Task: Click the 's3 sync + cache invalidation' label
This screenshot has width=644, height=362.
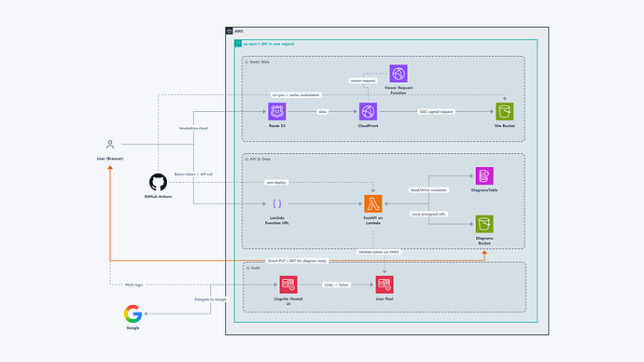Action: tap(296, 95)
